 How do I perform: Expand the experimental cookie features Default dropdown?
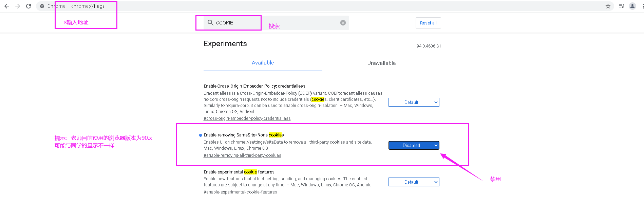point(414,182)
